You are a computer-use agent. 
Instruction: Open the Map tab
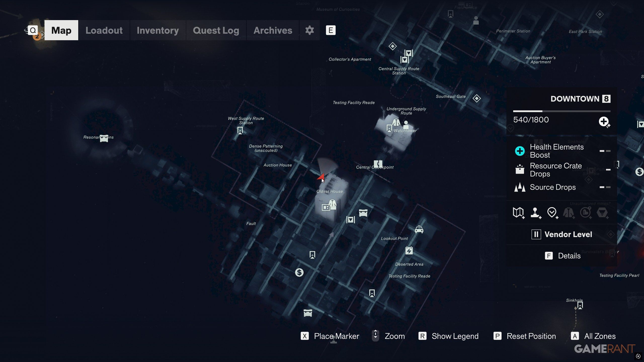coord(61,30)
